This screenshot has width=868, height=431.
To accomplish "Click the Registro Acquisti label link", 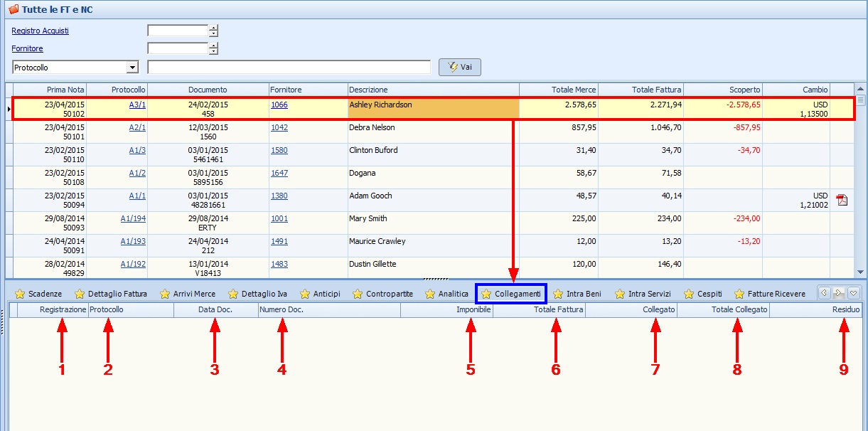I will tap(41, 31).
